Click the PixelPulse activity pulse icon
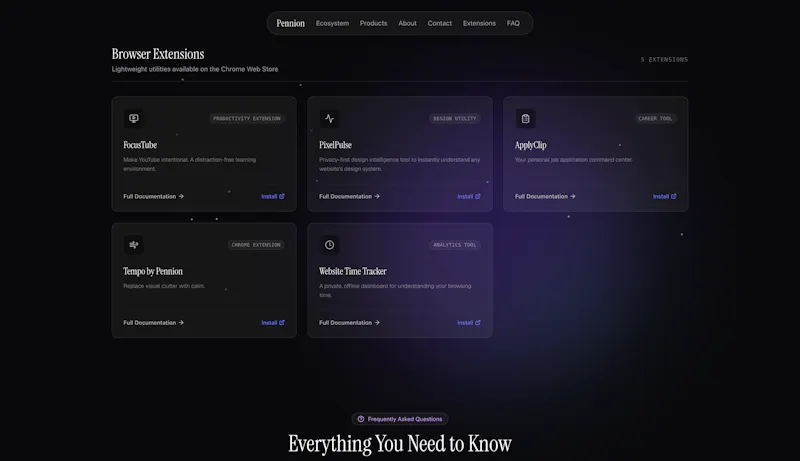Image resolution: width=800 pixels, height=461 pixels. (330, 118)
